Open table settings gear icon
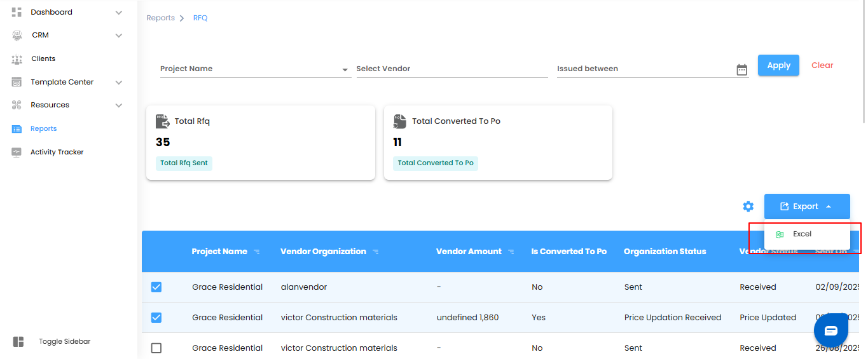 coord(748,207)
